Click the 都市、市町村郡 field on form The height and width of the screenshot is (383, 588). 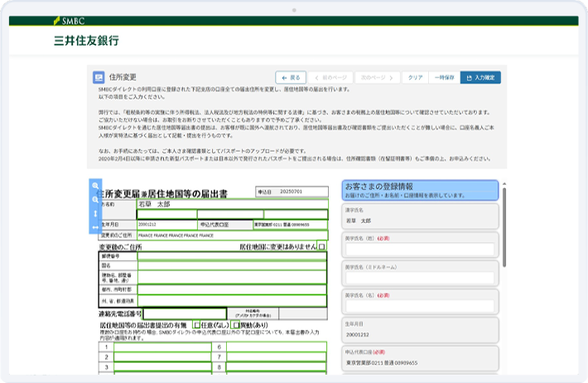pyautogui.click(x=232, y=289)
